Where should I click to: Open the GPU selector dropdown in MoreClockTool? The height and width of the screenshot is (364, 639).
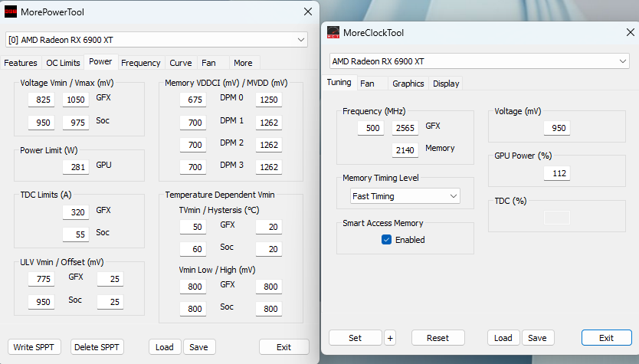480,61
